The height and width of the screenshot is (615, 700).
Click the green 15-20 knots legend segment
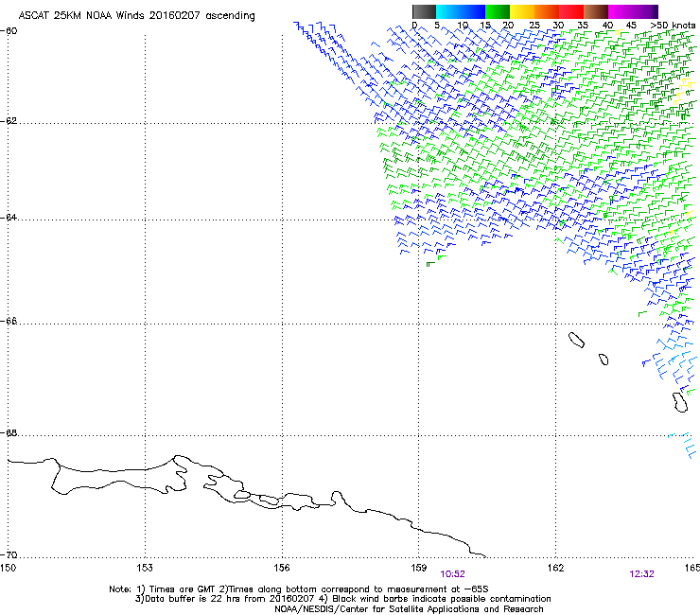coord(498,11)
